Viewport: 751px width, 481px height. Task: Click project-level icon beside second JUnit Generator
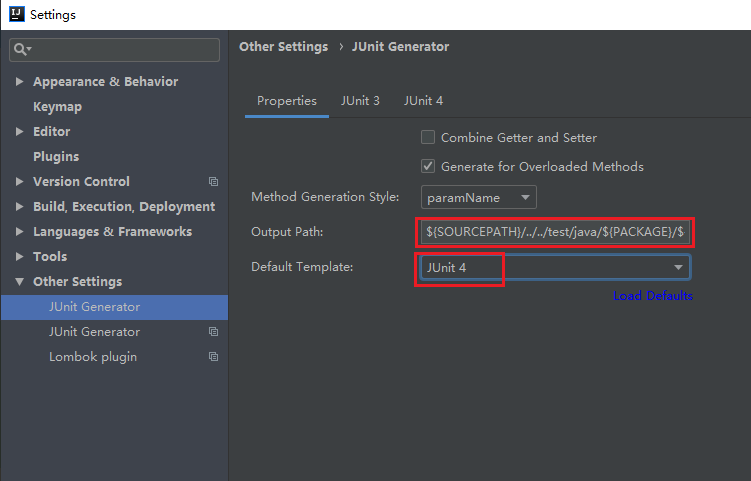click(x=213, y=332)
